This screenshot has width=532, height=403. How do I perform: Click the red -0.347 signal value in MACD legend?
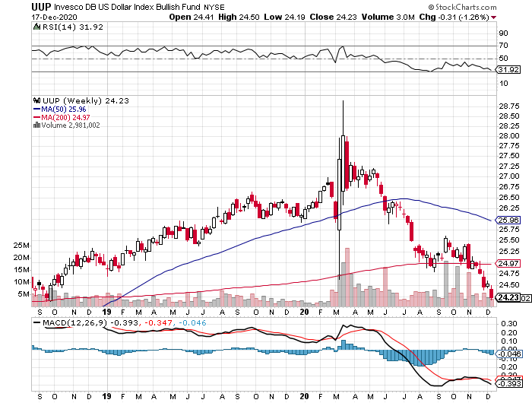pyautogui.click(x=158, y=322)
